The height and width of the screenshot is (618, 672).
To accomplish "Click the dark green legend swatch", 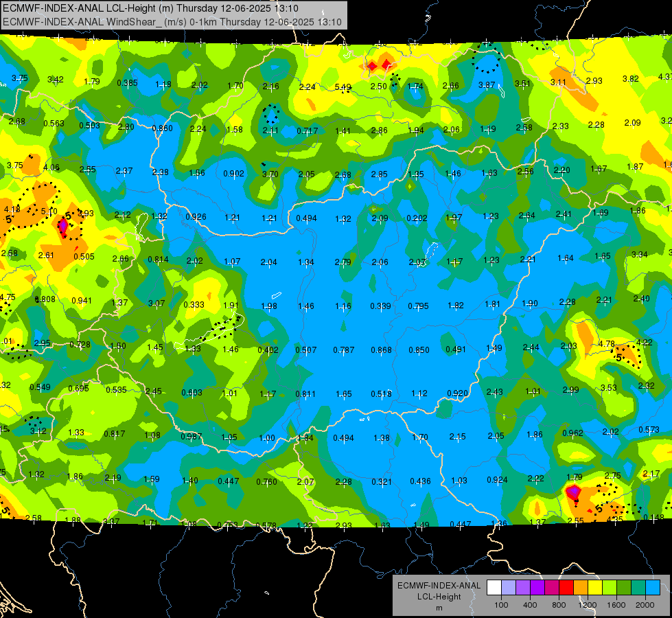I will pos(624,587).
